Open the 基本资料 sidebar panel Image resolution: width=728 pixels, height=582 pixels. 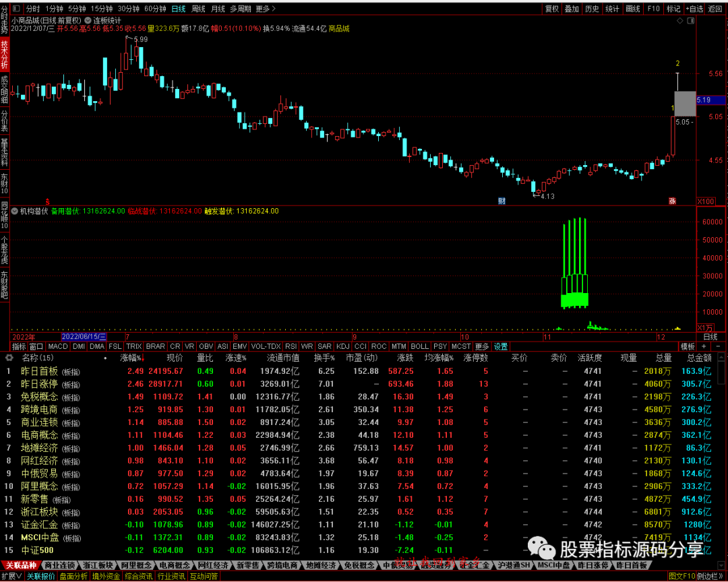coord(4,153)
